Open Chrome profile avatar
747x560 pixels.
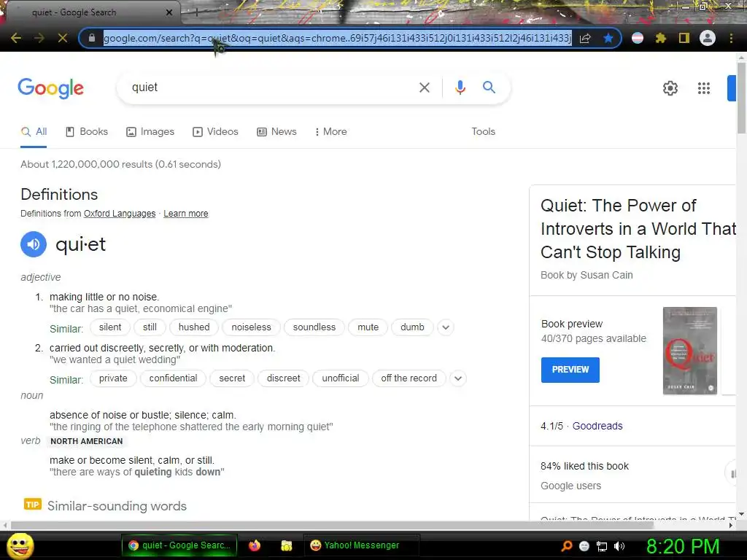[708, 38]
